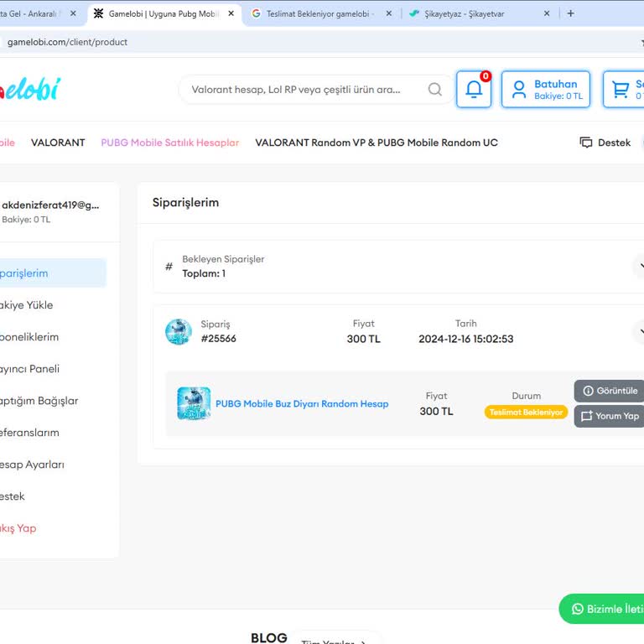Open PUBG Mobile Buz Diyarı Random Hesap link
Image resolution: width=644 pixels, height=644 pixels.
point(302,403)
